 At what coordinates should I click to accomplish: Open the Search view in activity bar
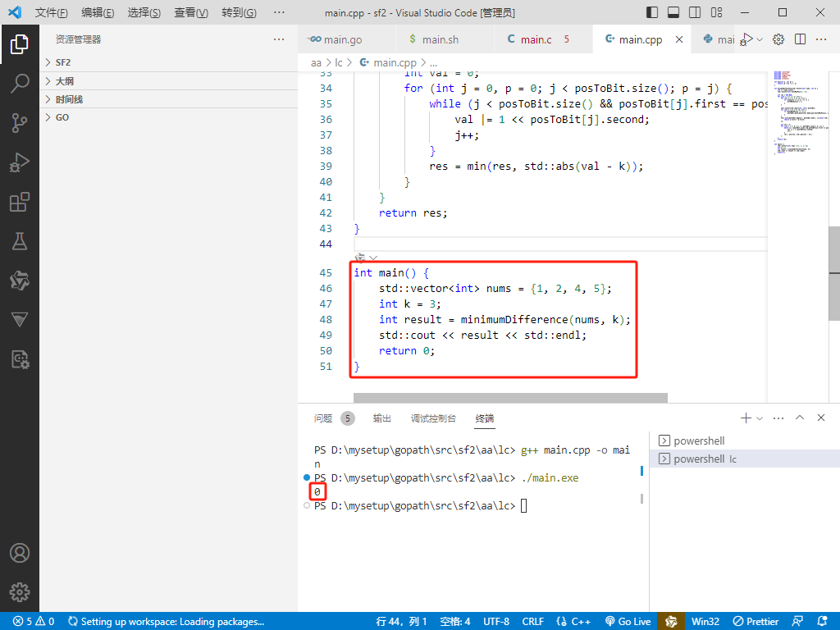point(20,84)
